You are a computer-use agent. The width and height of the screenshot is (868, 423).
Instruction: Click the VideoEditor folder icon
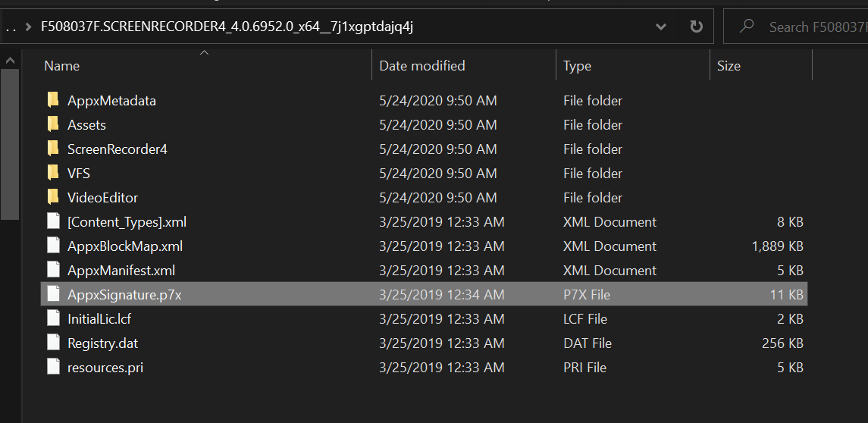pyautogui.click(x=53, y=197)
